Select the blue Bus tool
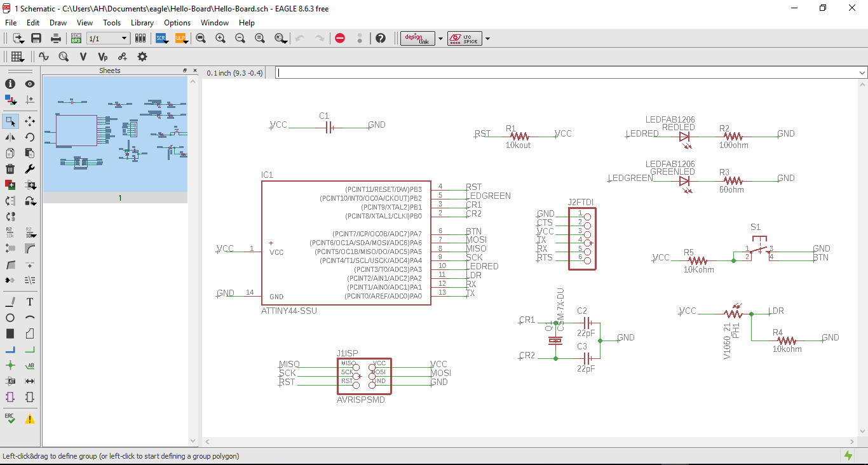The width and height of the screenshot is (868, 465). click(x=10, y=349)
